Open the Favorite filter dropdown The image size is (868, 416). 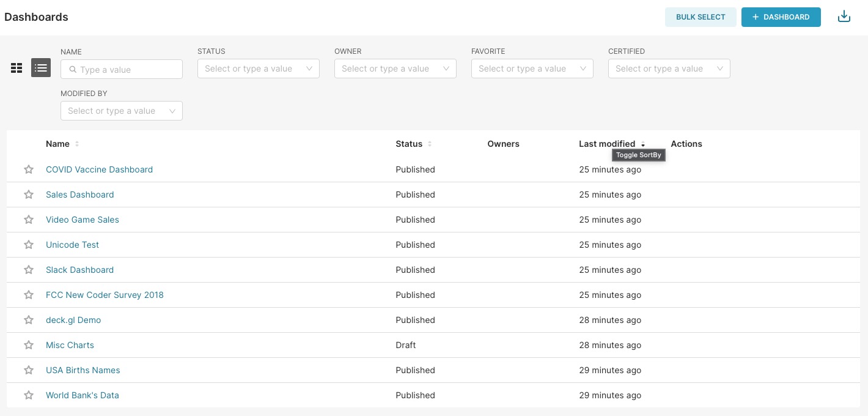532,69
